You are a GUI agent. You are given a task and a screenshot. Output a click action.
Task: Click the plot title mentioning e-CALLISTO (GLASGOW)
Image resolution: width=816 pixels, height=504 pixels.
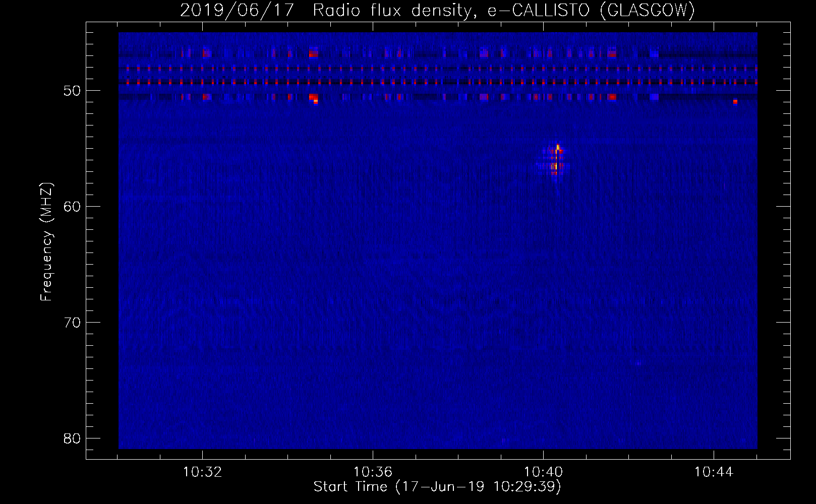click(x=437, y=11)
